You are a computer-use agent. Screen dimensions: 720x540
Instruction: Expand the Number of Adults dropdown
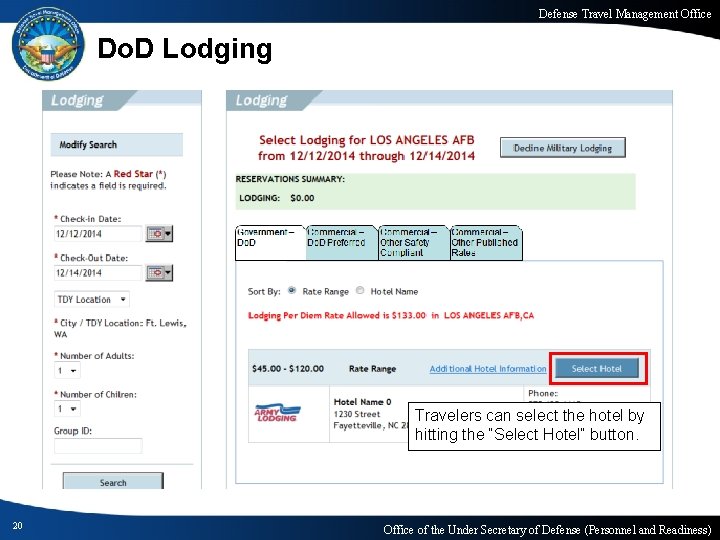coord(67,370)
